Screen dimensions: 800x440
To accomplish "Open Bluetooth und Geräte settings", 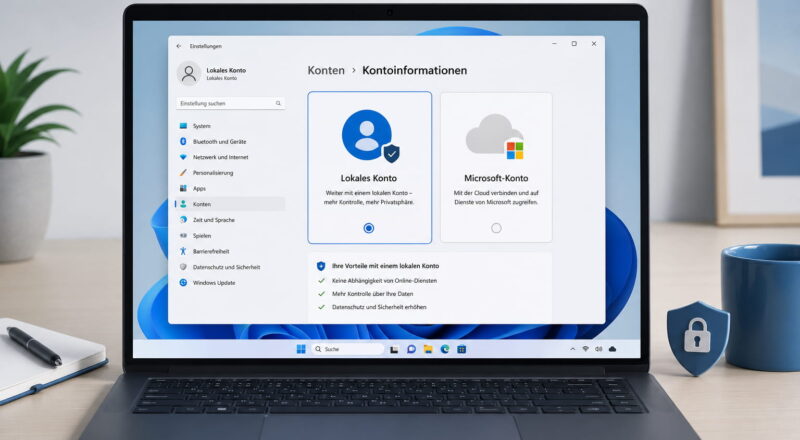I will [230, 141].
